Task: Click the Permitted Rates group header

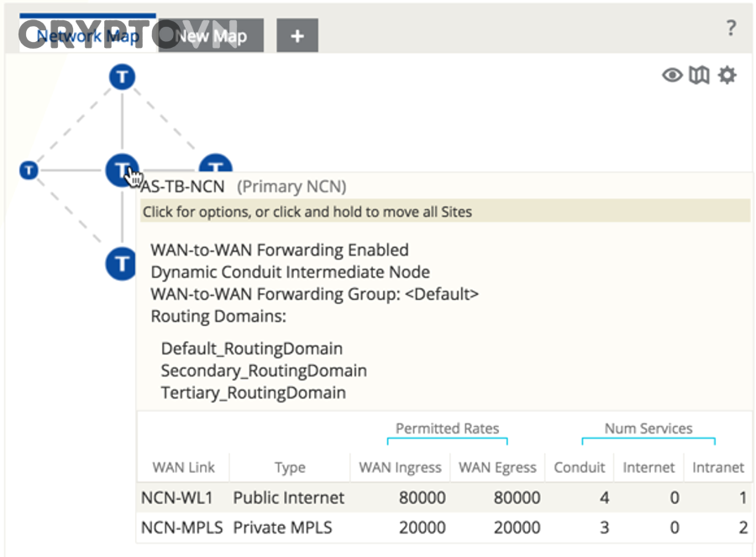Action: click(447, 428)
